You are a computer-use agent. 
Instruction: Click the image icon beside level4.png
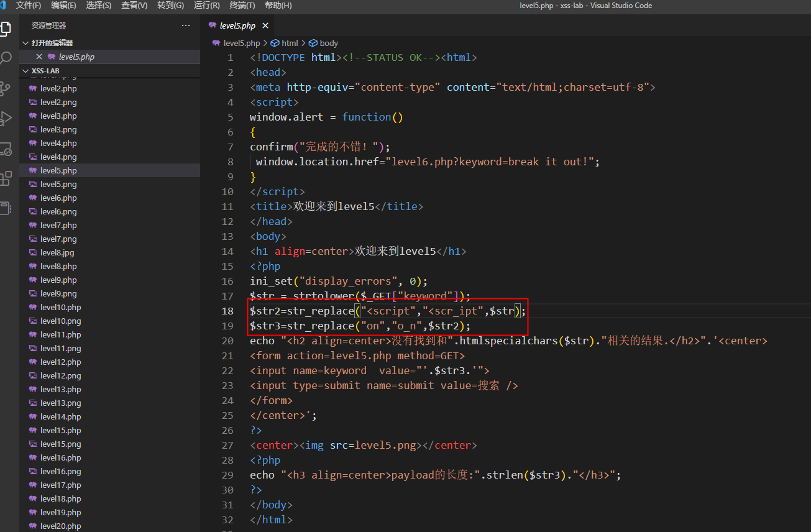[x=33, y=157]
